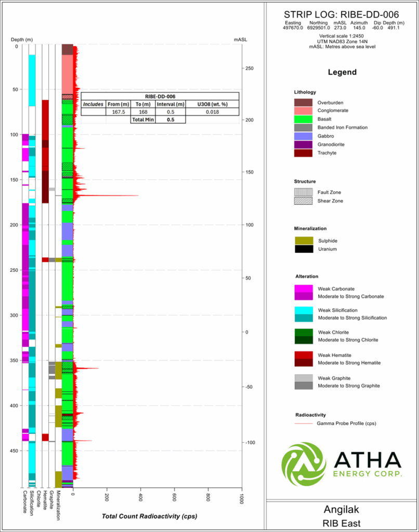Image resolution: width=419 pixels, height=532 pixels.
Task: Click the Angilak project name text
Action: 343,510
